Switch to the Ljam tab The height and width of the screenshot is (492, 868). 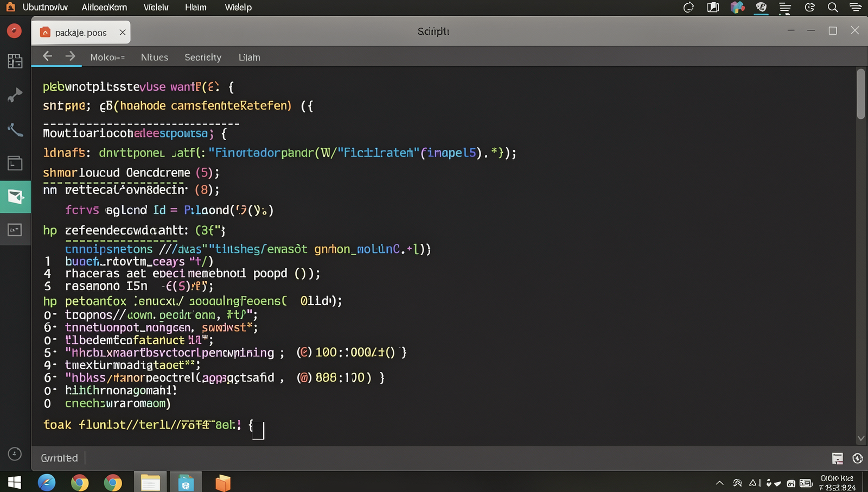click(x=250, y=57)
